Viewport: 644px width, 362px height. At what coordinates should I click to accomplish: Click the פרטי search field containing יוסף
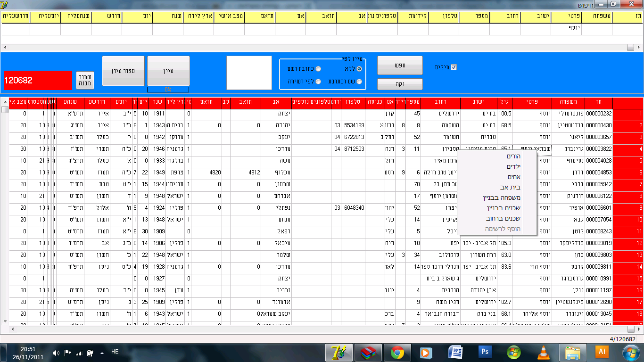pos(566,28)
